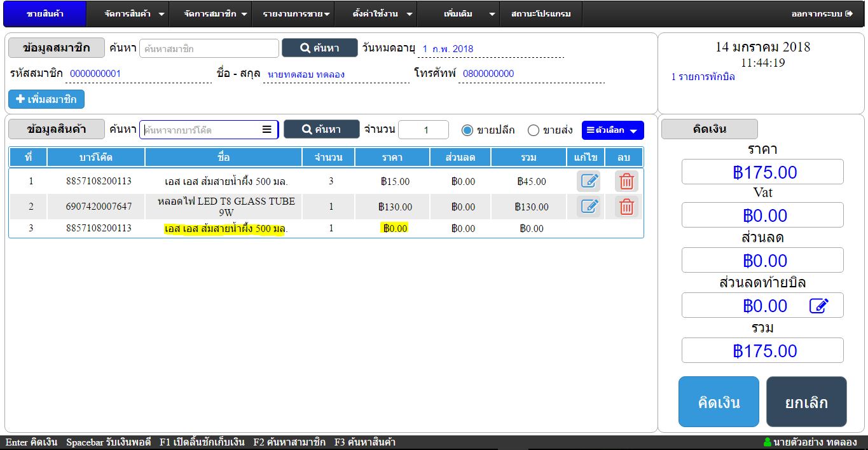Expand the รายงานการขาย reports dropdown
The image size is (868, 450).
tap(296, 13)
